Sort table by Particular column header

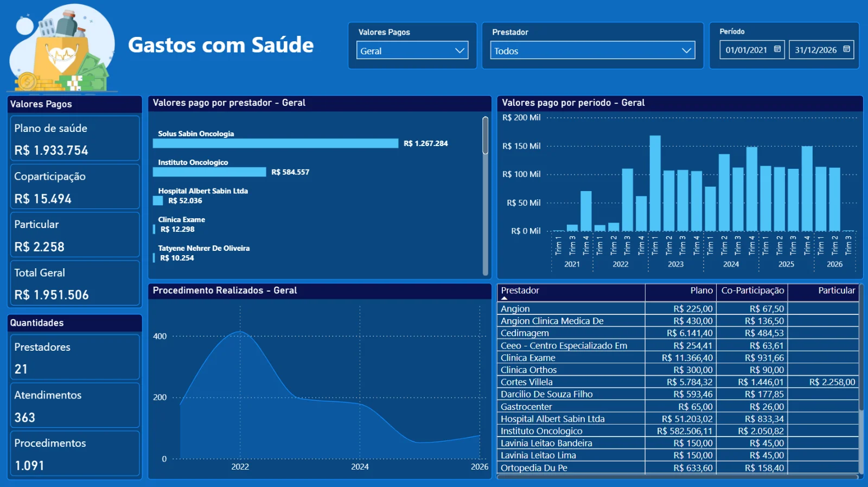836,290
